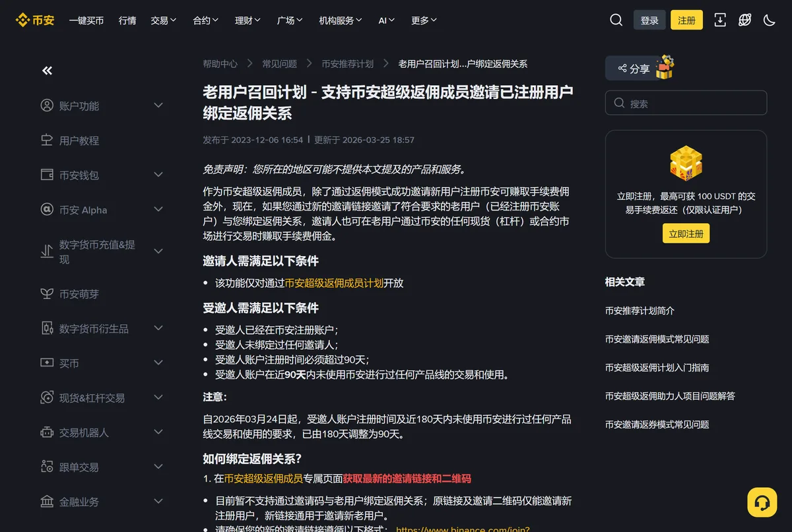Viewport: 792px width, 532px height.
Task: Expand the 币安 Alpha sidebar section
Action: tap(158, 209)
